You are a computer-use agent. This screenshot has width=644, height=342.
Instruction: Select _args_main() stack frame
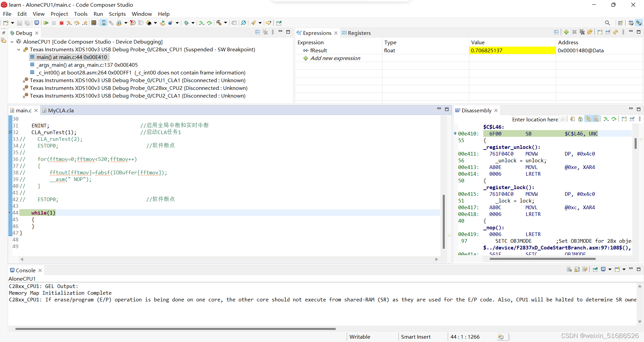click(x=87, y=65)
